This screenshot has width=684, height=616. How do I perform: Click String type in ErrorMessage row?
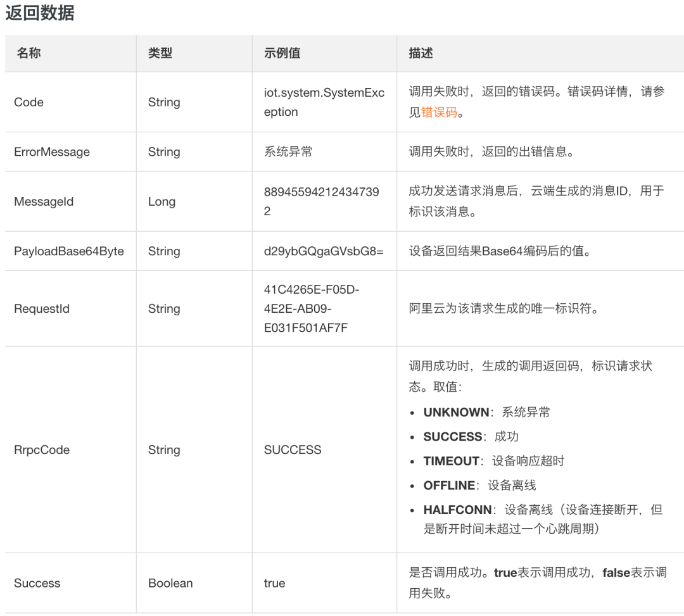click(x=164, y=152)
